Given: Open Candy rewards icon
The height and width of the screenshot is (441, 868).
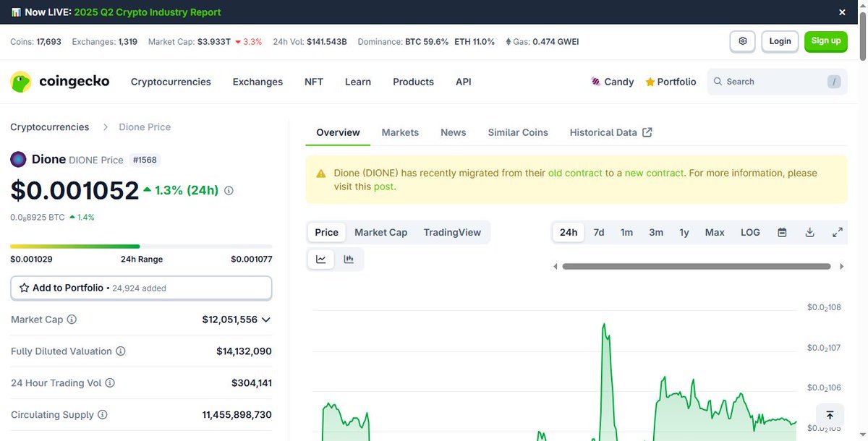Looking at the screenshot, I should [x=596, y=82].
